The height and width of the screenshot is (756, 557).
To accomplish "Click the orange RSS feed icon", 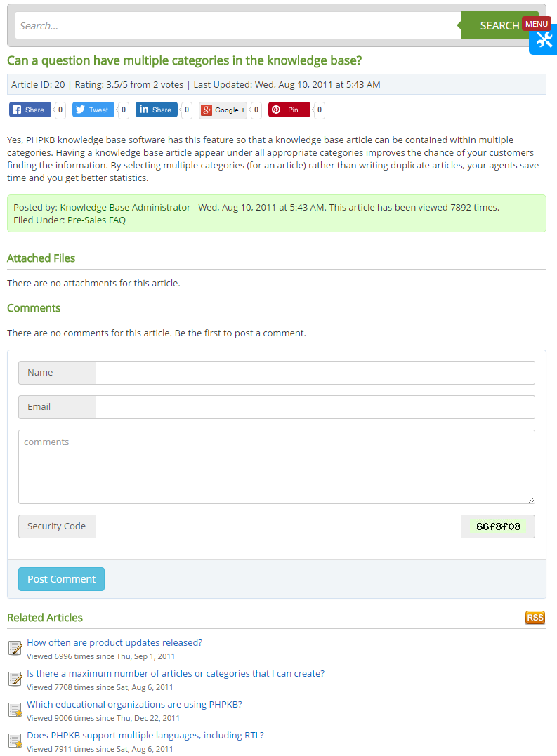I will tap(535, 618).
